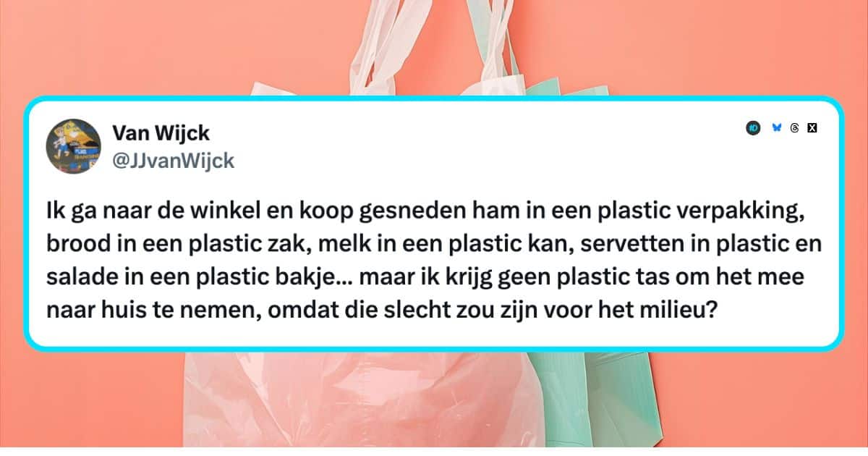Click the display name Van Wijck
The width and height of the screenshot is (868, 456).
click(x=161, y=132)
